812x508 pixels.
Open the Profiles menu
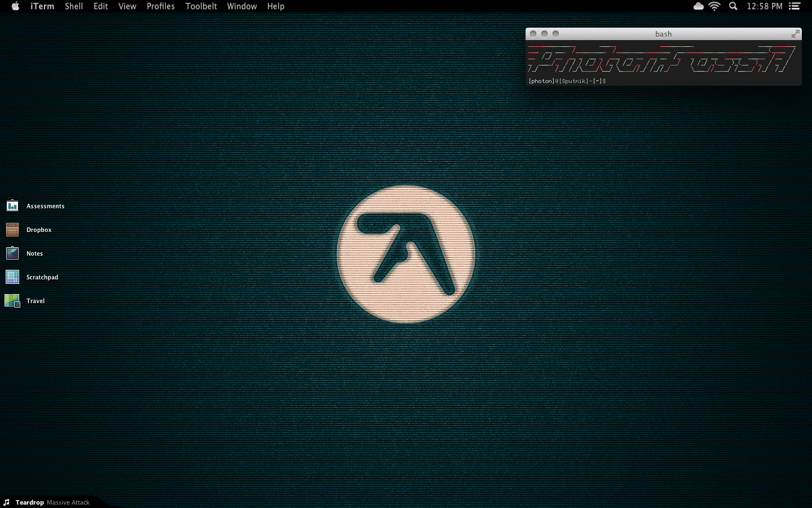[161, 6]
